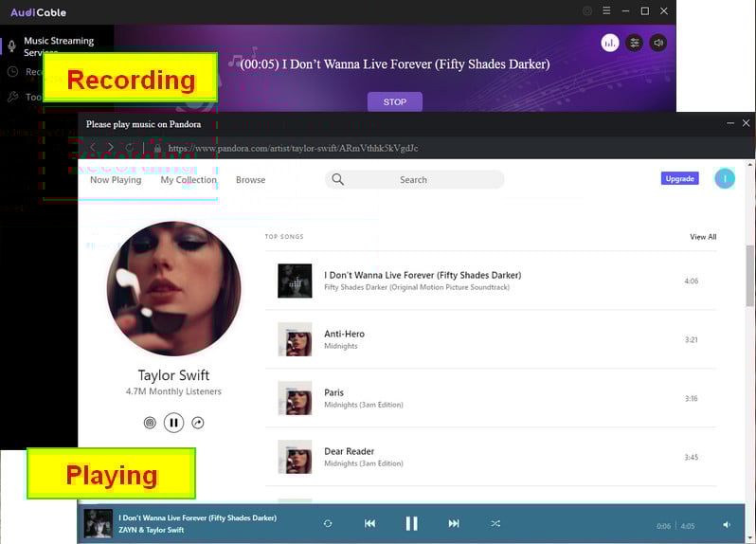Open AudiCable equalizer sliders icon
The image size is (756, 544).
point(635,43)
